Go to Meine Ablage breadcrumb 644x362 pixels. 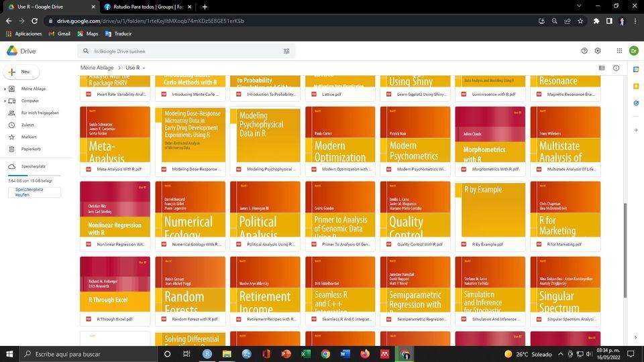tap(97, 68)
